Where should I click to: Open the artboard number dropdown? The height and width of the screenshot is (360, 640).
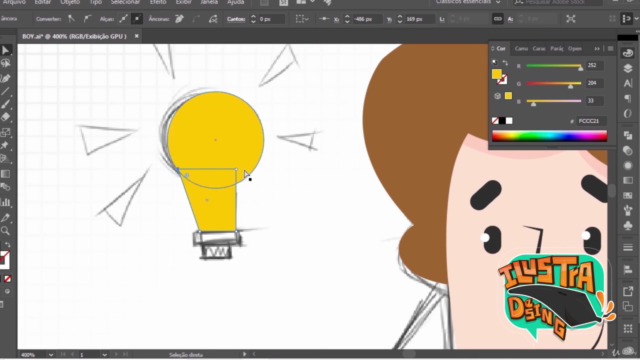(x=104, y=355)
